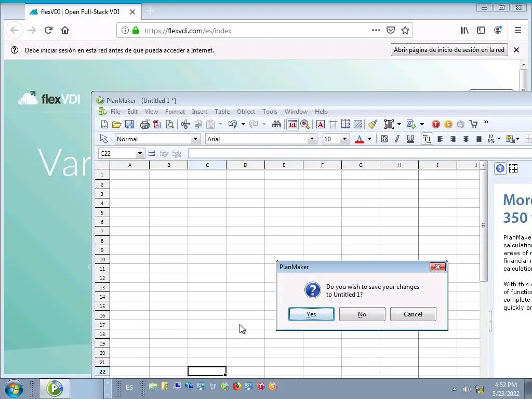Screen dimensions: 532x399
Task: Click the Copy icon in toolbar
Action: click(x=198, y=124)
